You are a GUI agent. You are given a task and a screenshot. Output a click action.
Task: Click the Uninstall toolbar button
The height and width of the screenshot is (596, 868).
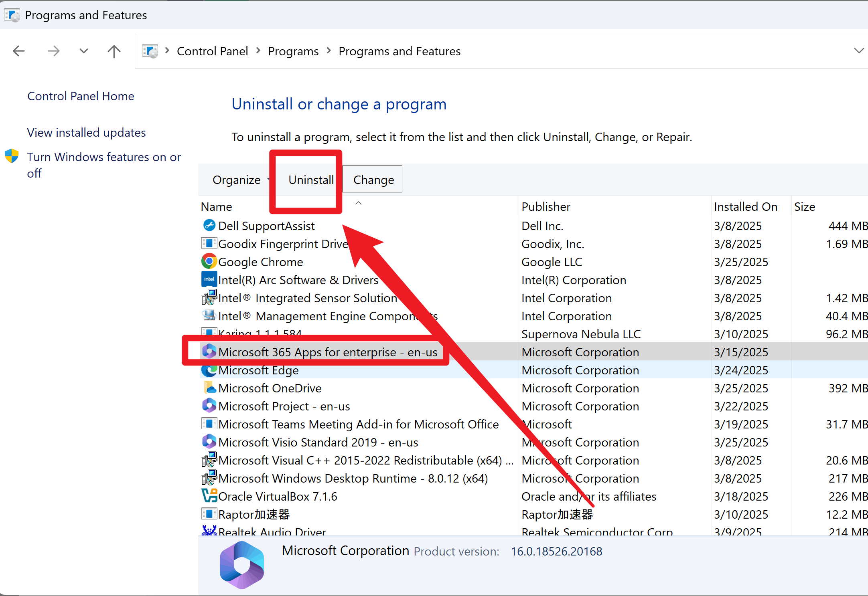click(x=311, y=180)
